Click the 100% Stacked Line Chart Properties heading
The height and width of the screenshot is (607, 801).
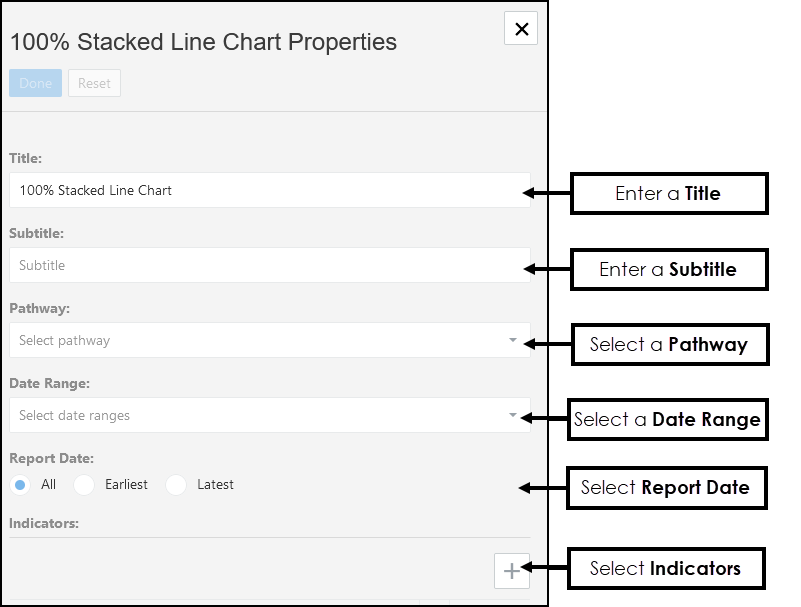[203, 42]
